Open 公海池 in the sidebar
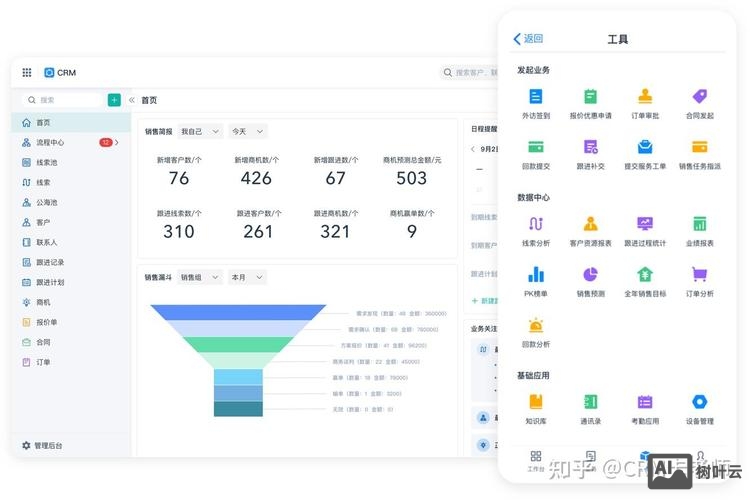Screen dimensions: 750x500 coord(71,202)
